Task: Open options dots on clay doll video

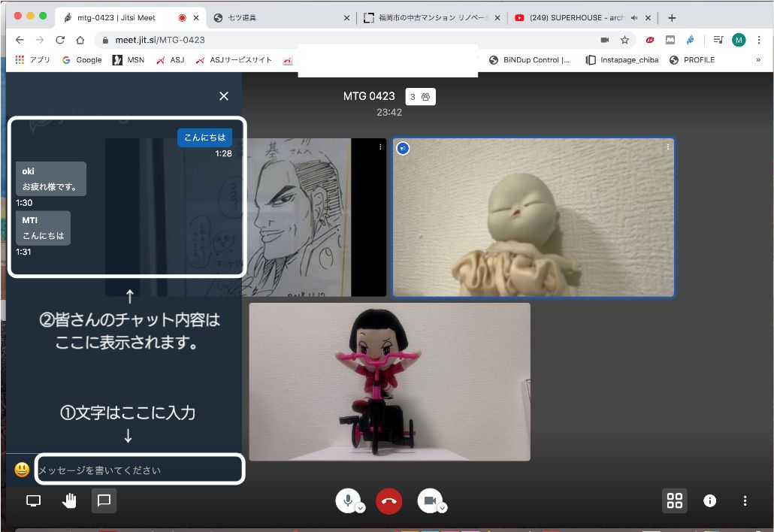Action: tap(667, 147)
